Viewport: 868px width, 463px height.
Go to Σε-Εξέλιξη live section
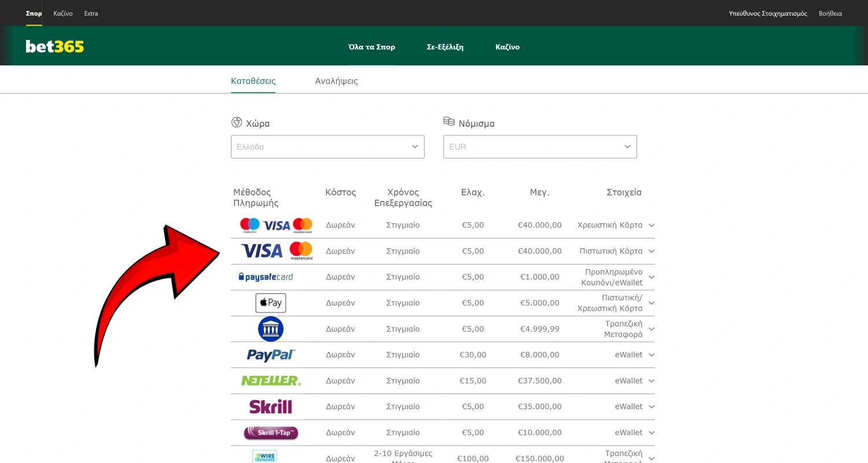445,47
